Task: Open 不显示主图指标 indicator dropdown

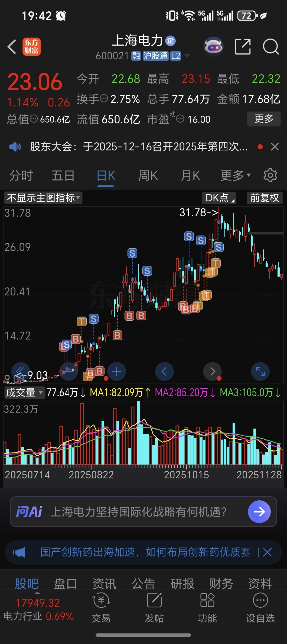Action: tap(43, 198)
